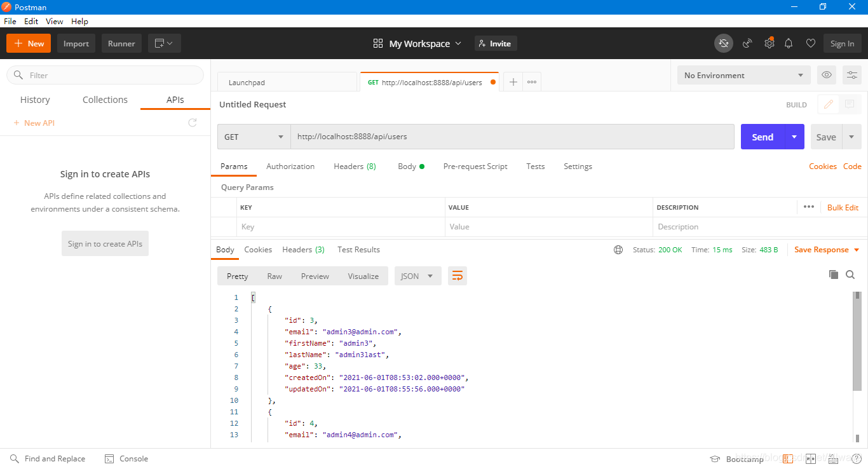This screenshot has width=868, height=469.
Task: Refresh the APIs list icon
Action: (x=193, y=123)
